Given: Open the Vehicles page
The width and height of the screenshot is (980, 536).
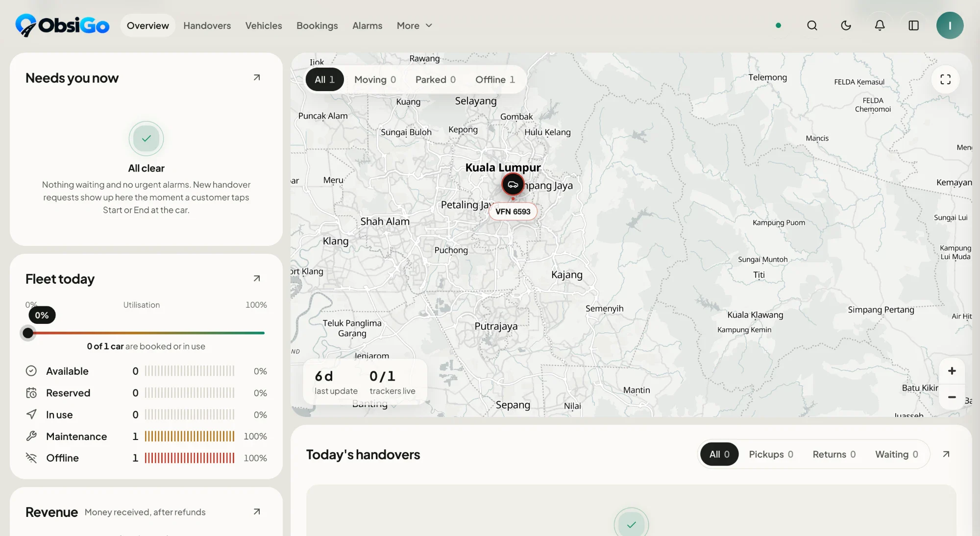Looking at the screenshot, I should coord(264,25).
